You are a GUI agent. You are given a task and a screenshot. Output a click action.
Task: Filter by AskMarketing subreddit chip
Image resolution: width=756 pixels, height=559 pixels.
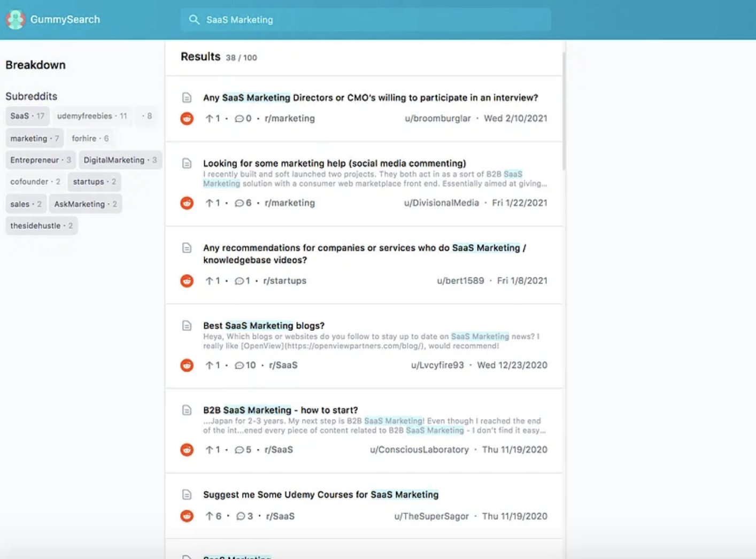pyautogui.click(x=86, y=204)
